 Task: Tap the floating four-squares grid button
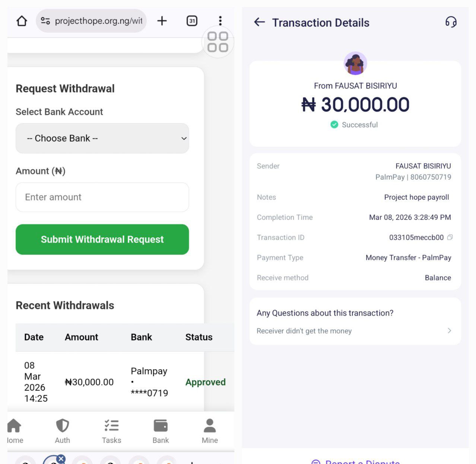coord(218,42)
